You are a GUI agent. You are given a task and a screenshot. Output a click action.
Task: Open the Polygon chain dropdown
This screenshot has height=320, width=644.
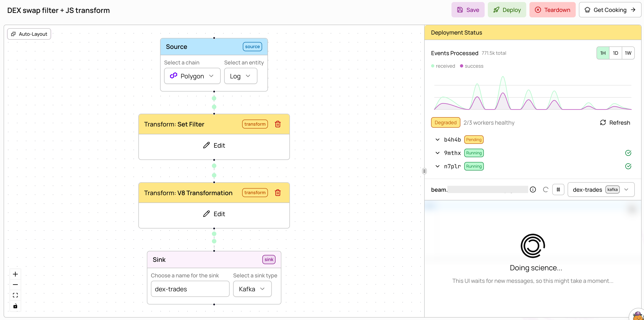[192, 76]
